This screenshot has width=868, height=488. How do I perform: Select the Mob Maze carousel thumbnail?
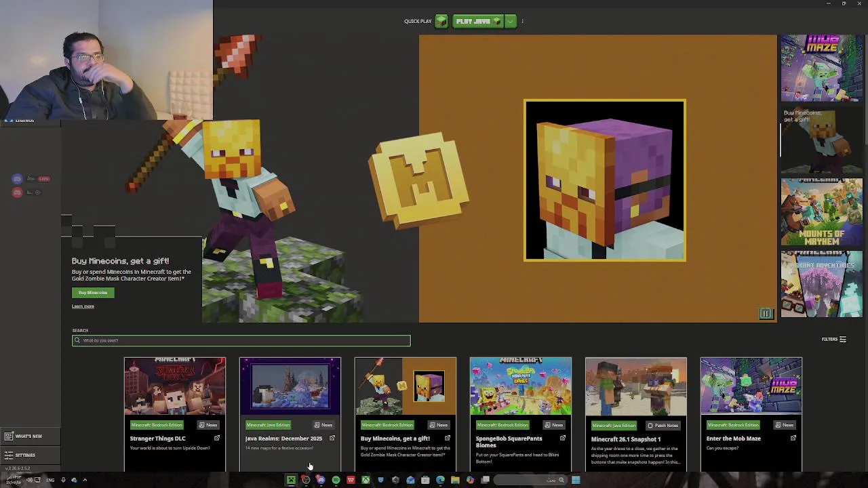(x=821, y=68)
